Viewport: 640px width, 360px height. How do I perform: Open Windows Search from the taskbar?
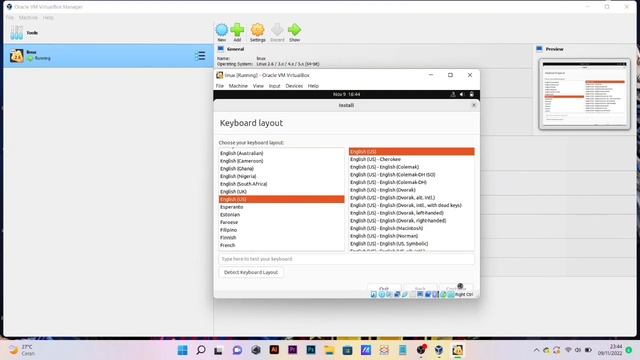pyautogui.click(x=201, y=350)
